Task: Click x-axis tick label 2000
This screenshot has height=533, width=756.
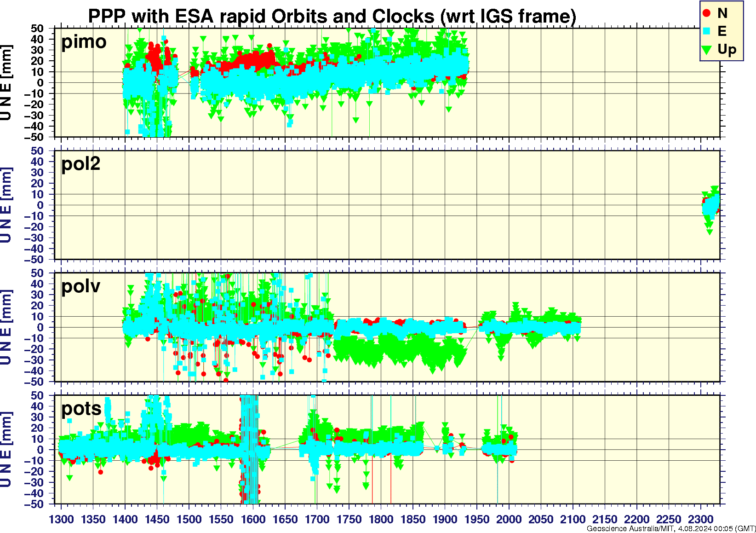Action: [x=509, y=519]
